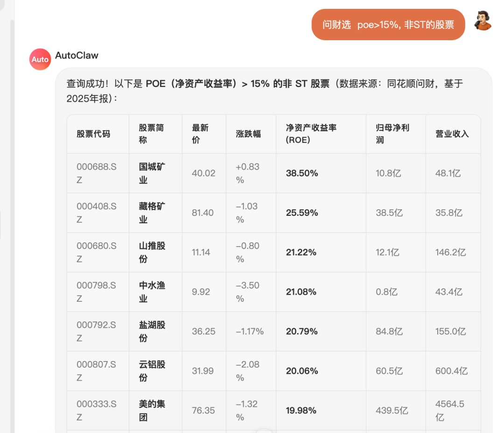Select stock code 000333.SZ

click(x=97, y=411)
